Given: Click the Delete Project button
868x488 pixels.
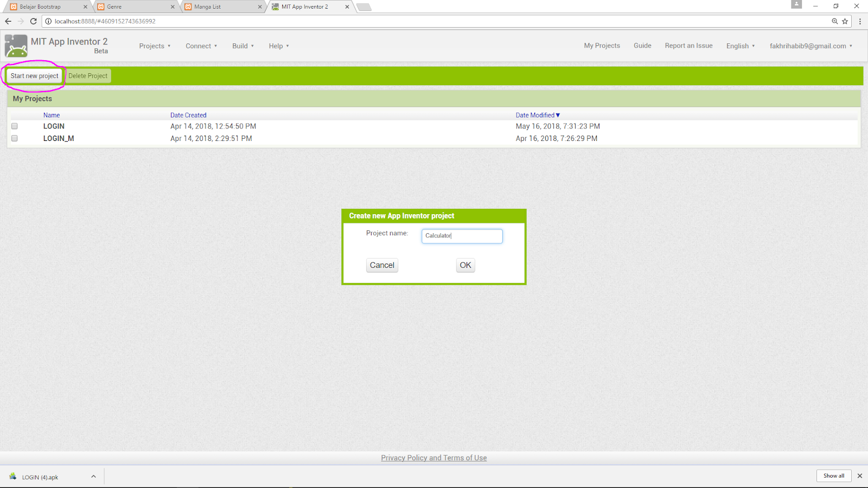Looking at the screenshot, I should 88,76.
